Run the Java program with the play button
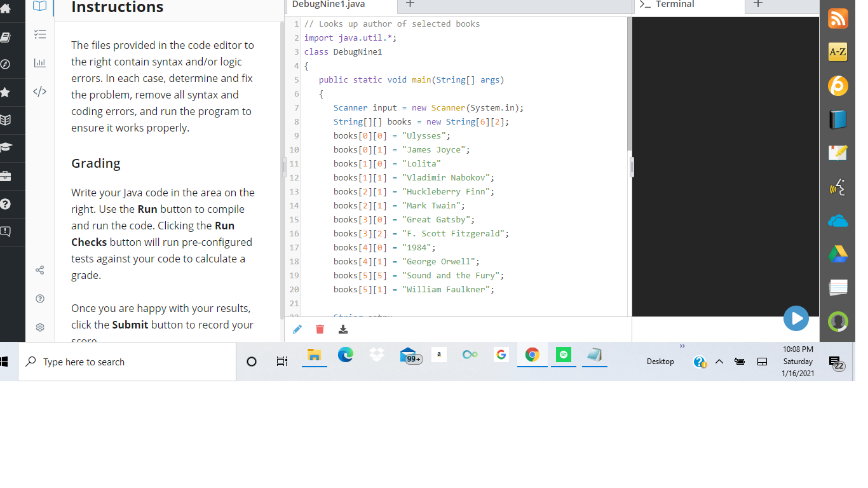 pos(796,318)
